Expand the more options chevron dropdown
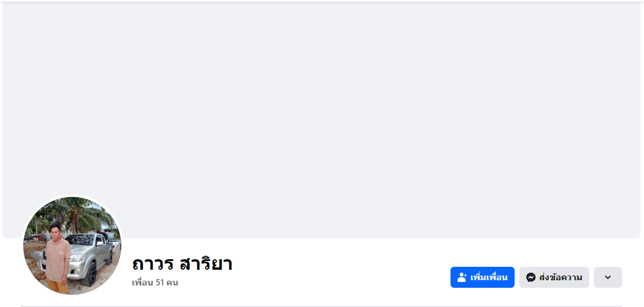Screen dimensions: 644x307 [x=608, y=277]
